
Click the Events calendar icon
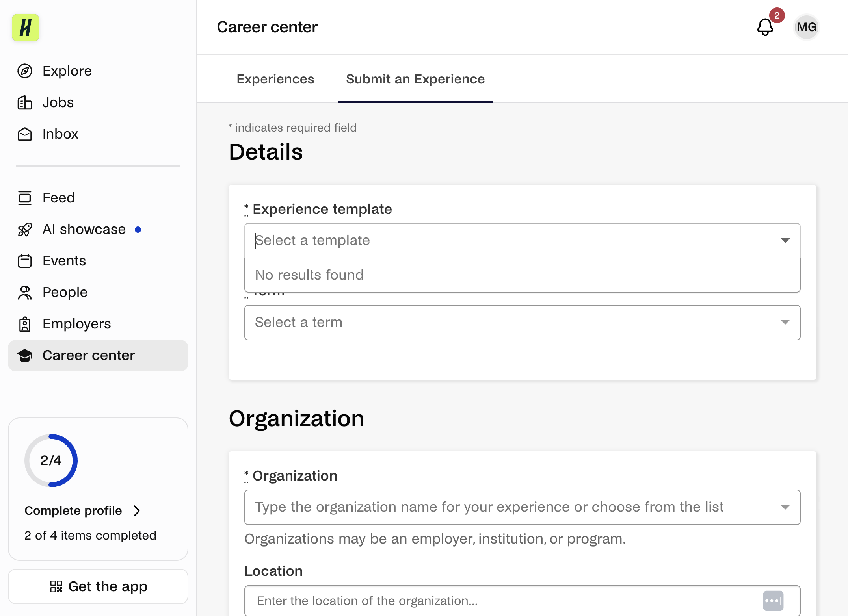click(25, 261)
